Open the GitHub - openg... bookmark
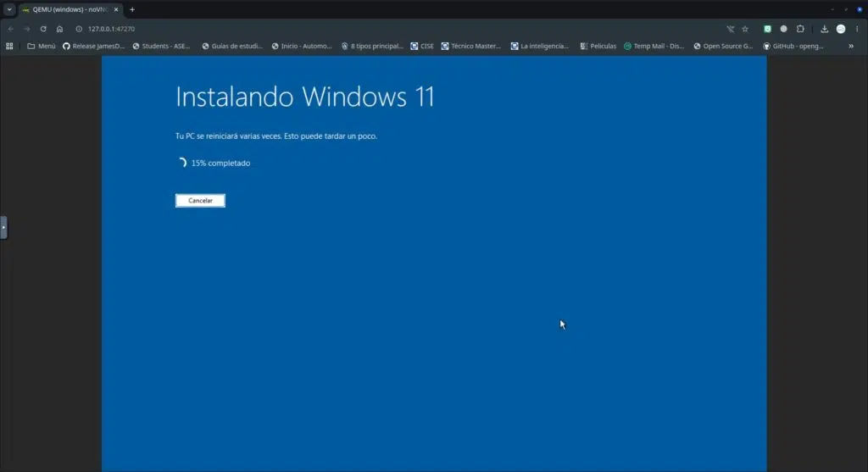Image resolution: width=868 pixels, height=472 pixels. tap(793, 46)
